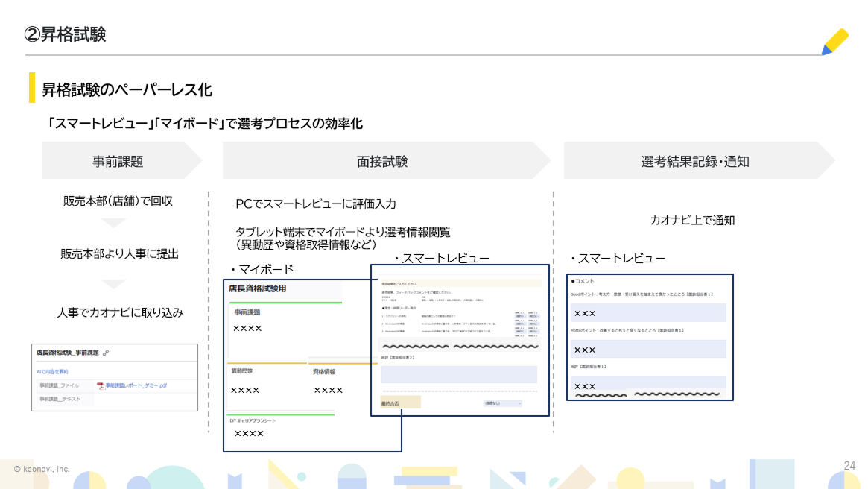Click the 事前課題_ファイル row label
Image resolution: width=868 pixels, height=489 pixels.
pos(59,385)
